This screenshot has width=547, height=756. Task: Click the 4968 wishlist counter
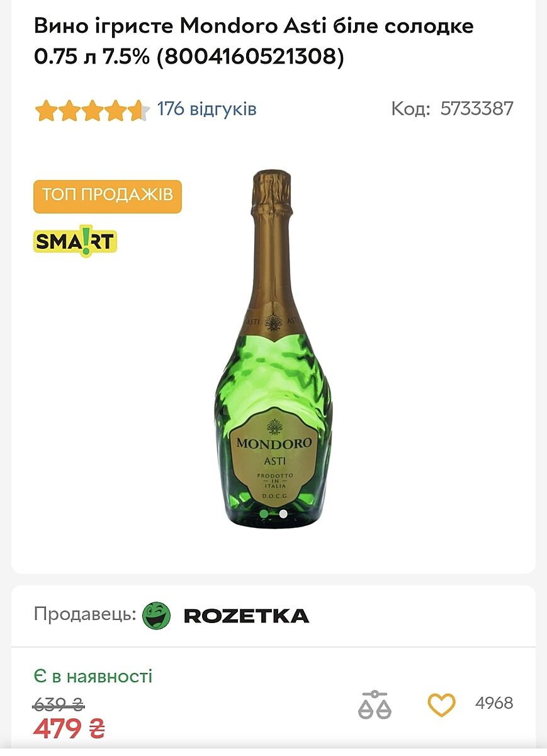494,703
